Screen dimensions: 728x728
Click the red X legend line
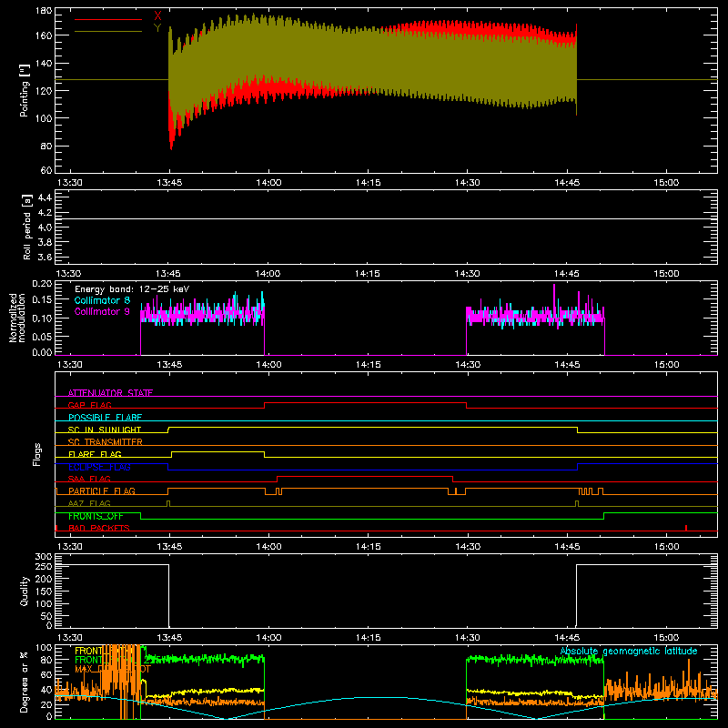108,19
